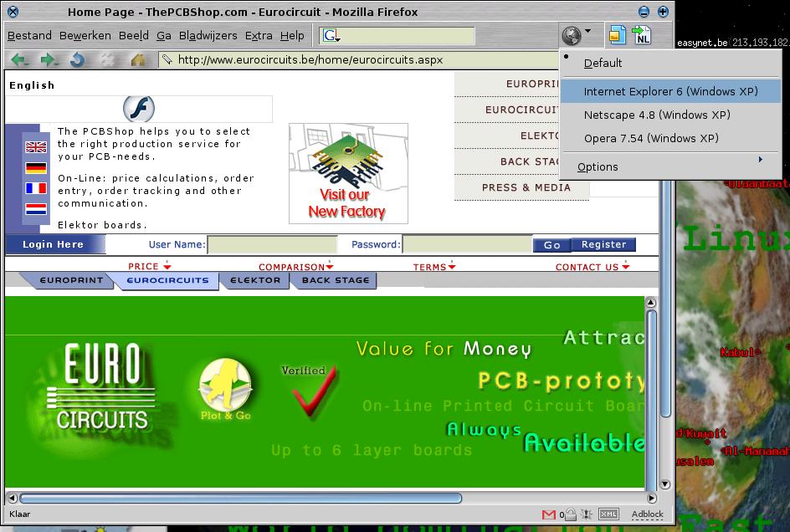Select the French flag language

click(x=36, y=188)
